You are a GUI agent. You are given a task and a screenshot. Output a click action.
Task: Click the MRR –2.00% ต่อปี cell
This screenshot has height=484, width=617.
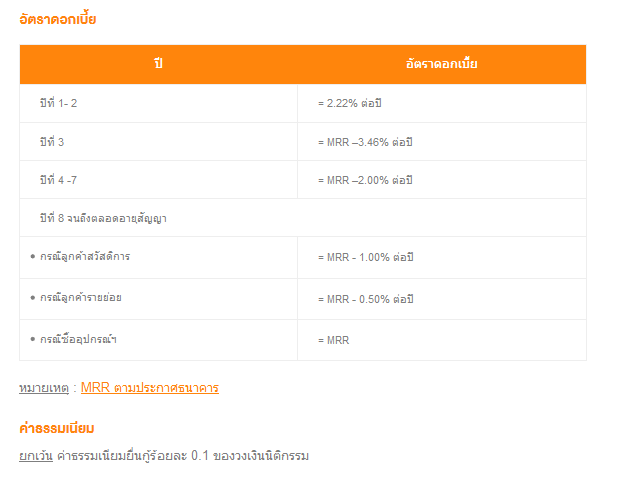coord(365,180)
